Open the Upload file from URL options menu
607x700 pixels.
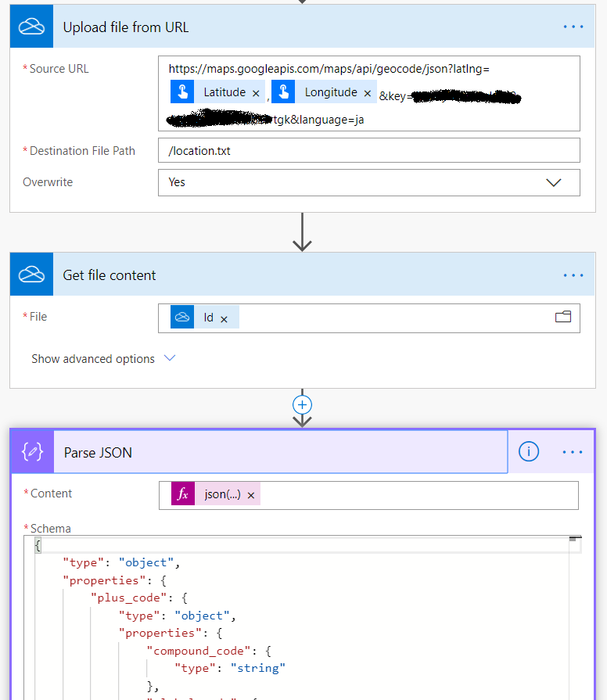point(573,27)
